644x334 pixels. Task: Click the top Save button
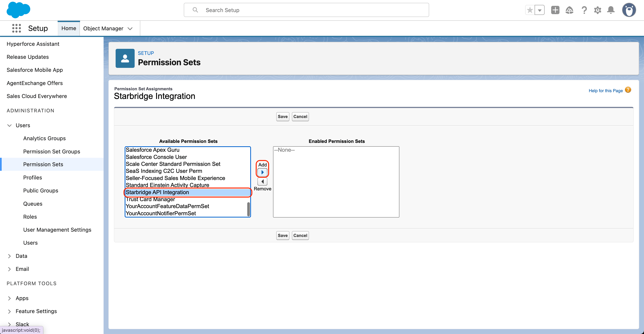(282, 117)
